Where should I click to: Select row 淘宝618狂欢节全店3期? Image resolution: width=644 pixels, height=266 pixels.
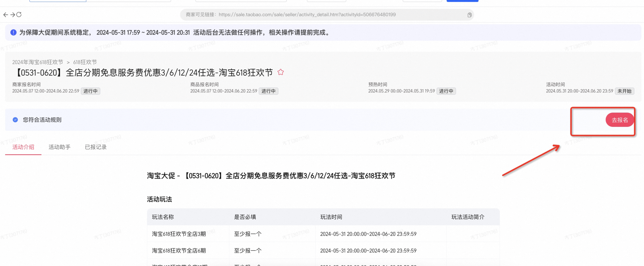pyautogui.click(x=323, y=234)
